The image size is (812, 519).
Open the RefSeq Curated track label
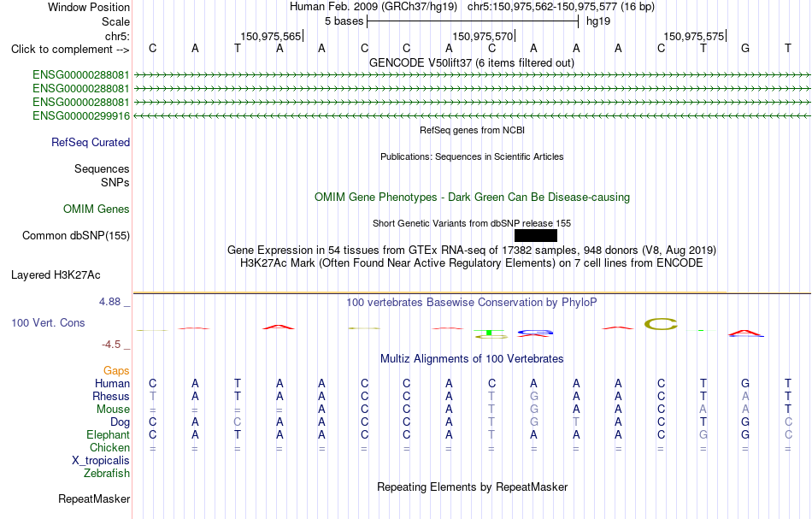point(91,143)
